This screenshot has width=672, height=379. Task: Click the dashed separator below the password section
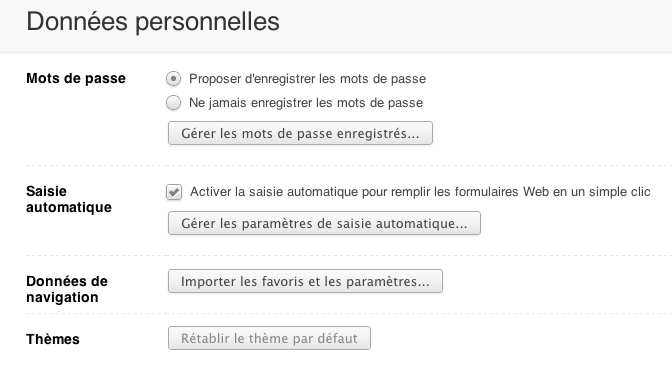click(349, 165)
